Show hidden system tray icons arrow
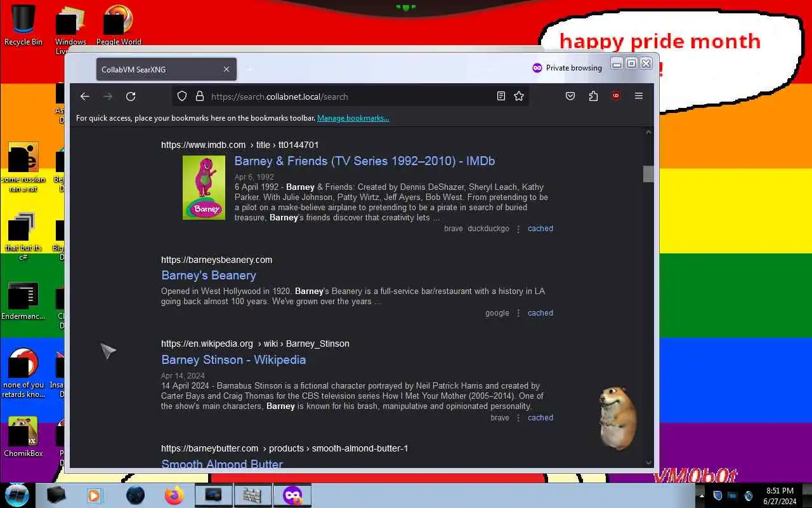The width and height of the screenshot is (812, 508). 701,496
